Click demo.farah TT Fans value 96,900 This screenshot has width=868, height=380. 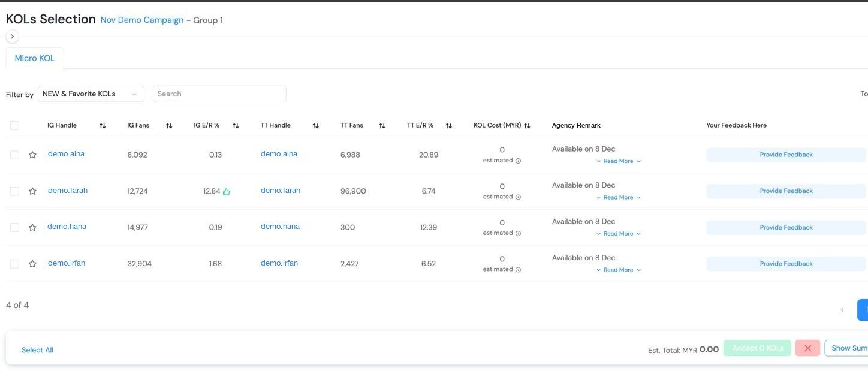point(353,191)
